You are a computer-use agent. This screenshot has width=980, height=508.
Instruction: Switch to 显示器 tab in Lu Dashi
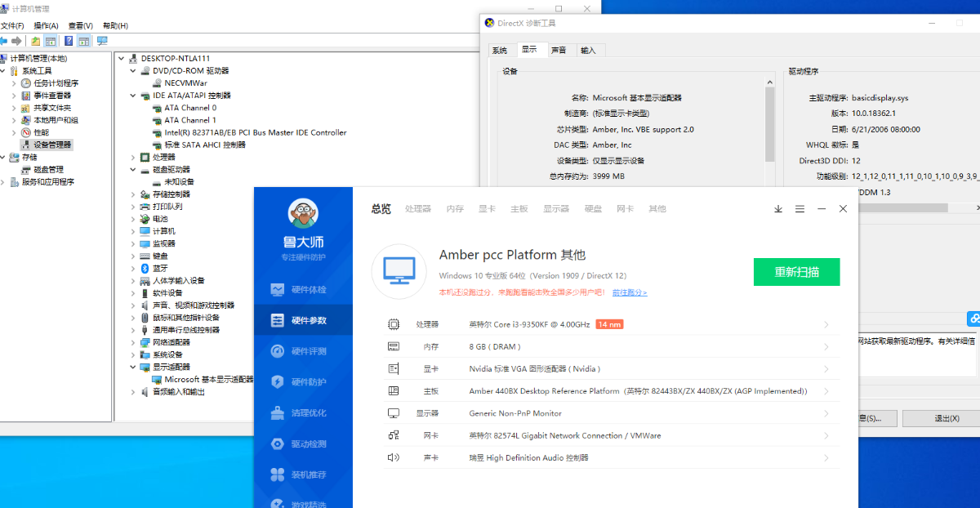click(556, 209)
